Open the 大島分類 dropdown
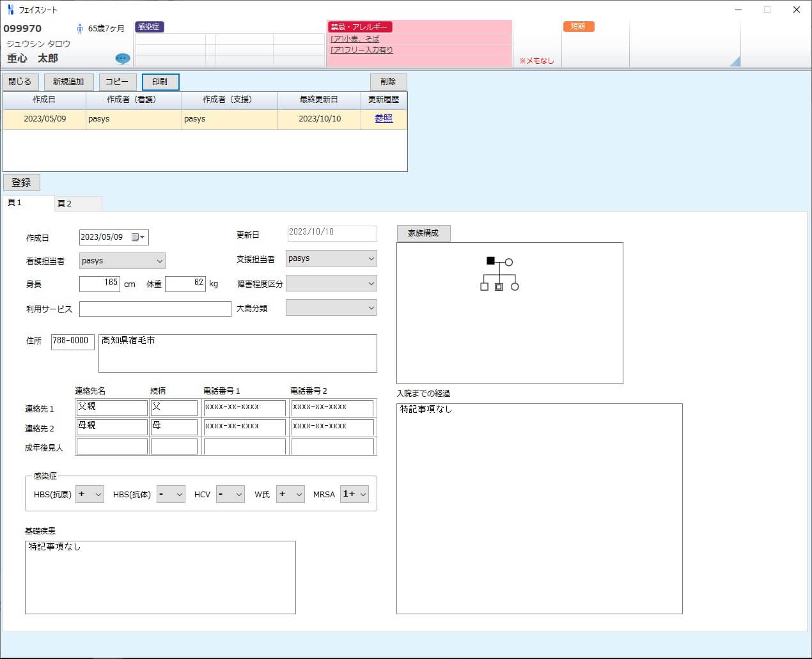The height and width of the screenshot is (659, 812). 370,307
